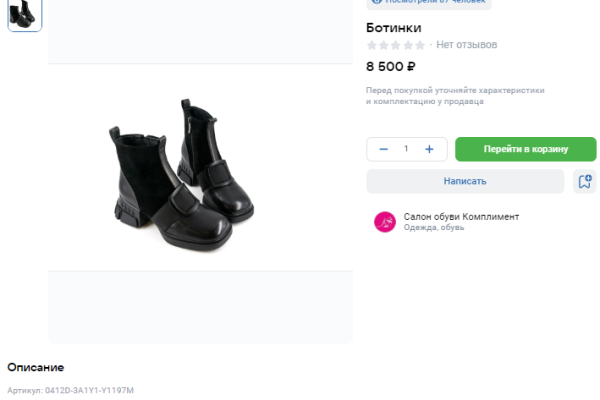Open the 'Нет отзывов' reviews link
The width and height of the screenshot is (600, 400).
pyautogui.click(x=466, y=45)
